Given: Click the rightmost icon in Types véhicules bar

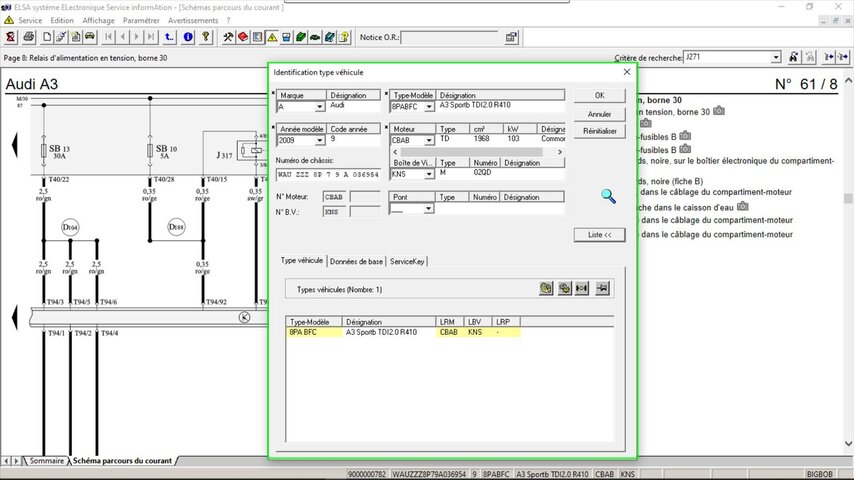Looking at the screenshot, I should click(602, 288).
